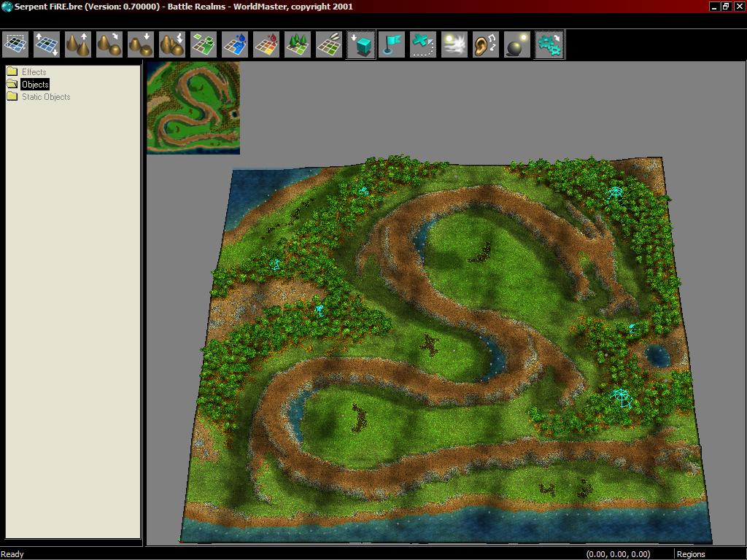Image resolution: width=747 pixels, height=560 pixels.
Task: Pick the forest trees placement tool
Action: [298, 44]
